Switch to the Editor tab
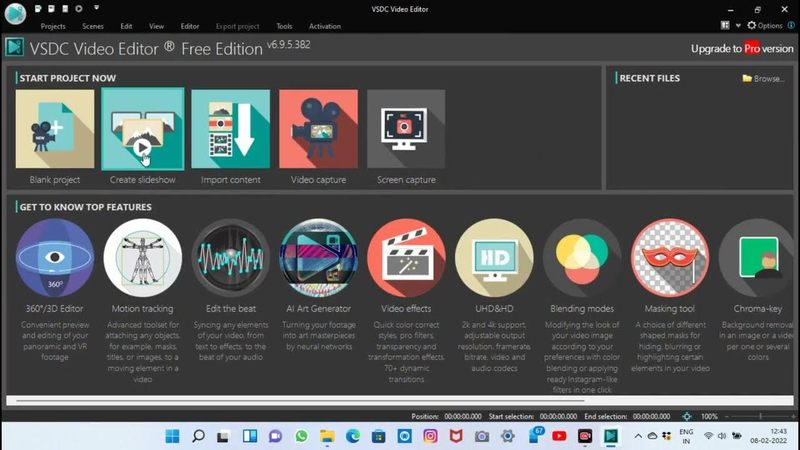 (x=190, y=26)
